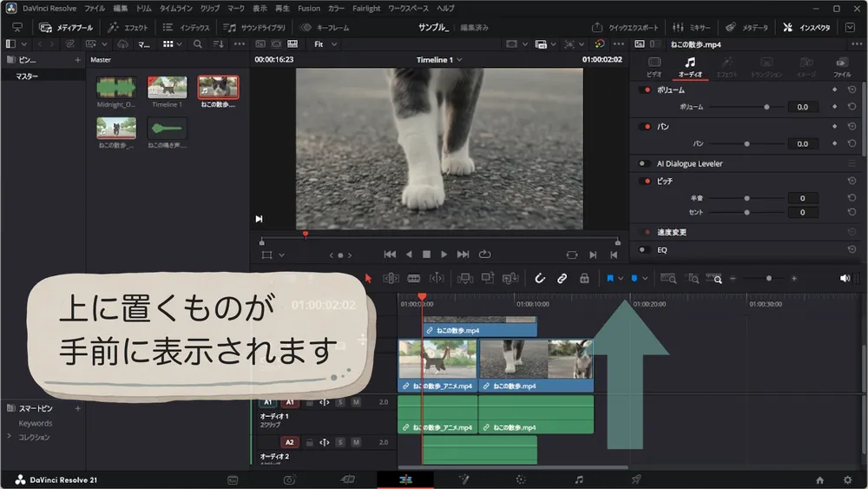Enable the AI Dialogue Leveler switch
The width and height of the screenshot is (868, 489).
644,163
